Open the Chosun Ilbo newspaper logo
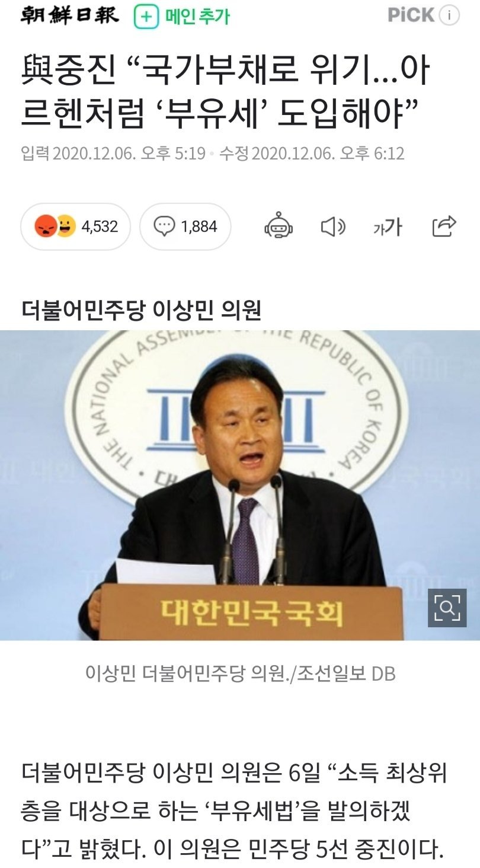 coord(70,15)
